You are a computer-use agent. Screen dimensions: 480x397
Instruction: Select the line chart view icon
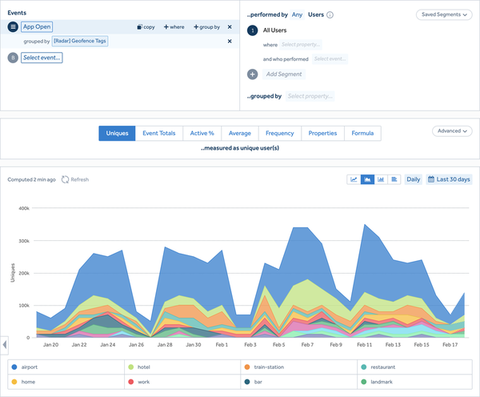[354, 179]
